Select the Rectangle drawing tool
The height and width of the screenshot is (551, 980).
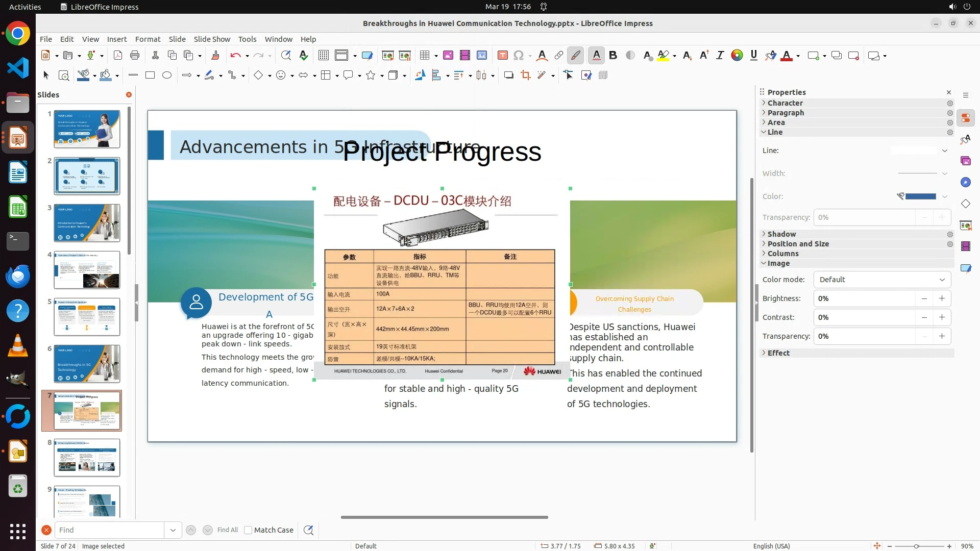[150, 76]
